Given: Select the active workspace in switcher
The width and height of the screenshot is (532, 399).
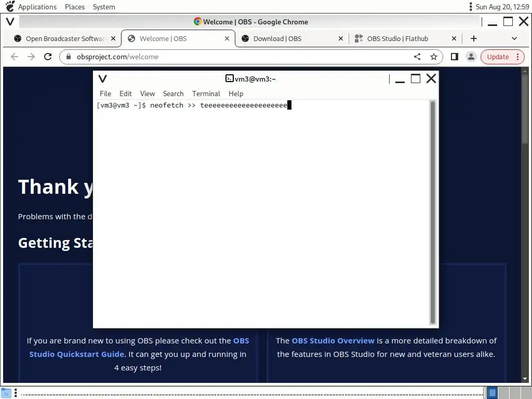Looking at the screenshot, I should [x=493, y=393].
